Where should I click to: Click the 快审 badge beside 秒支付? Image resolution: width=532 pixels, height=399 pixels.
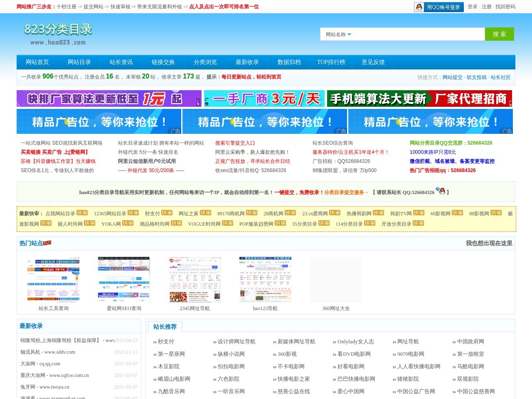(167, 213)
